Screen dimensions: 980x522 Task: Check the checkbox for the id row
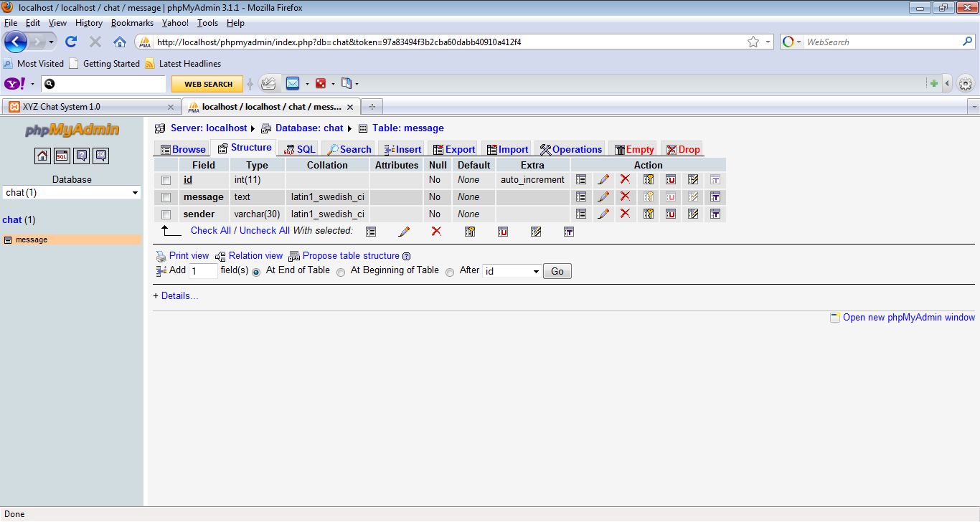[x=166, y=179]
